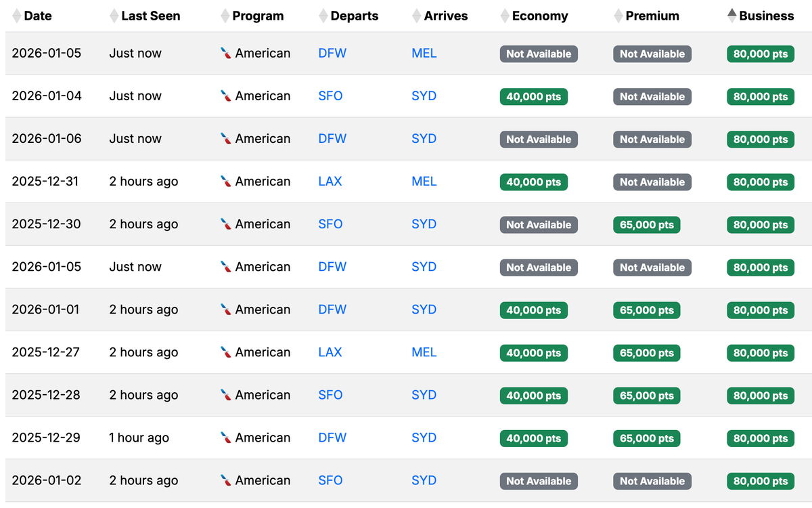The width and height of the screenshot is (812, 508).
Task: Click the sort arrow next to Date
Action: click(x=15, y=16)
